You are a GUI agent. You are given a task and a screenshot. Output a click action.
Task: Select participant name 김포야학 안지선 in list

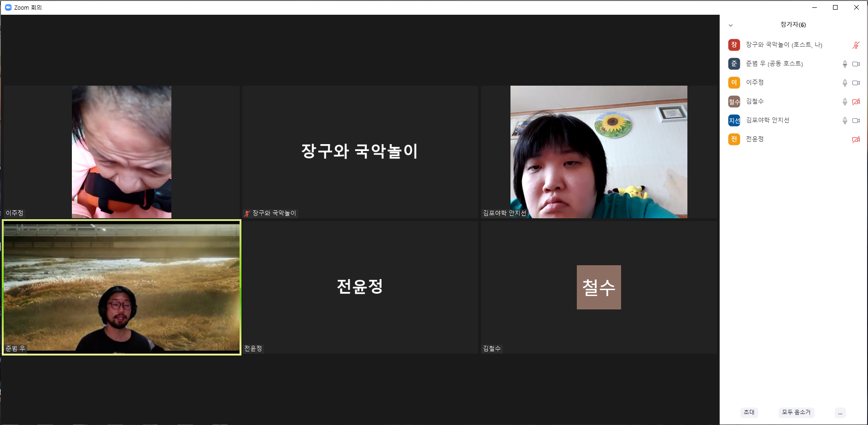[768, 120]
